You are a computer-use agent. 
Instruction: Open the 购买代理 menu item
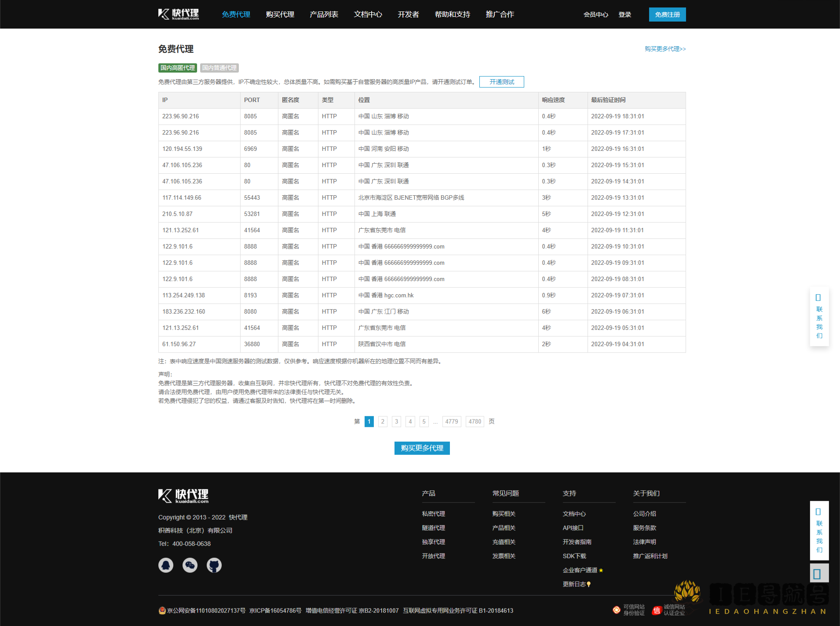click(280, 15)
